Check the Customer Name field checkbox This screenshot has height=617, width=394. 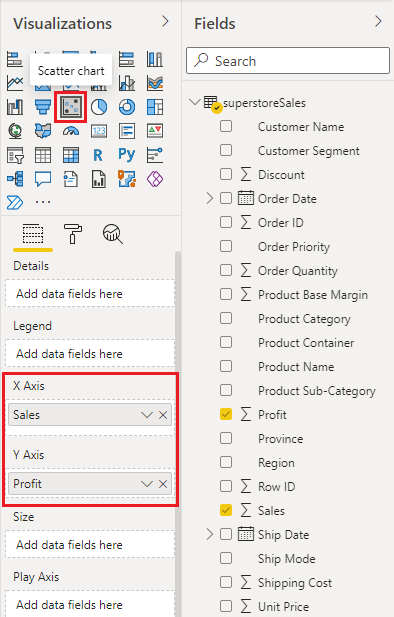point(226,126)
